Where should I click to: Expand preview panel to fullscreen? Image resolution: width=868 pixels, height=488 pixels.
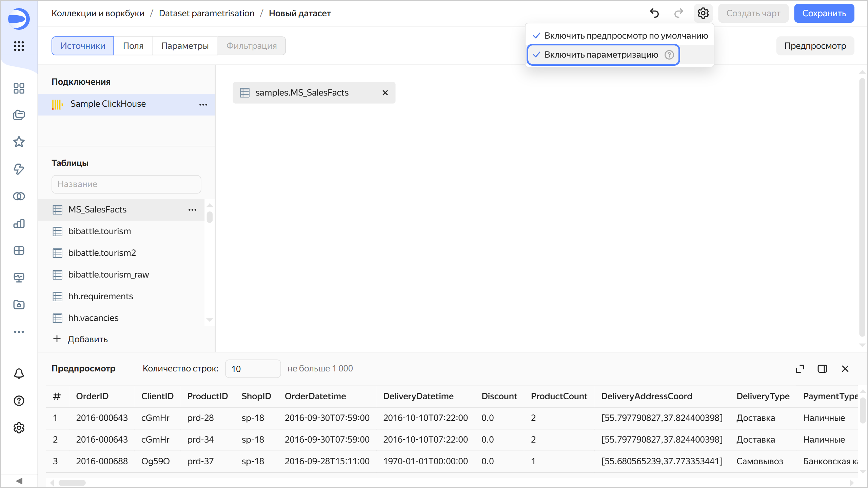[x=800, y=369]
